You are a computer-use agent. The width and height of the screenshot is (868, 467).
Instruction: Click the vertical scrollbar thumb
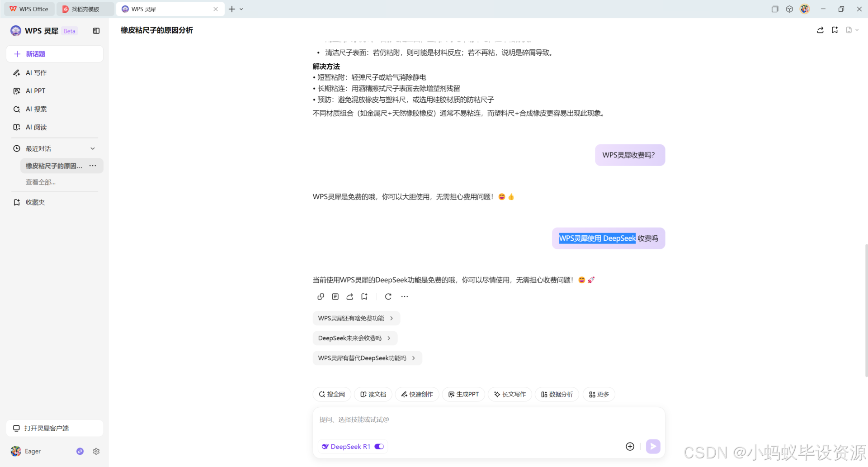pyautogui.click(x=866, y=310)
